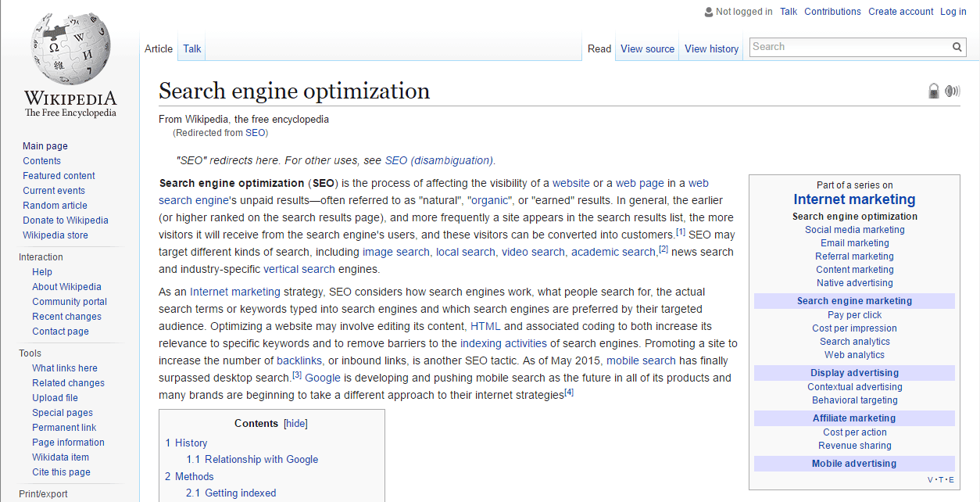Click citation reference [1]
980x502 pixels.
tap(681, 231)
